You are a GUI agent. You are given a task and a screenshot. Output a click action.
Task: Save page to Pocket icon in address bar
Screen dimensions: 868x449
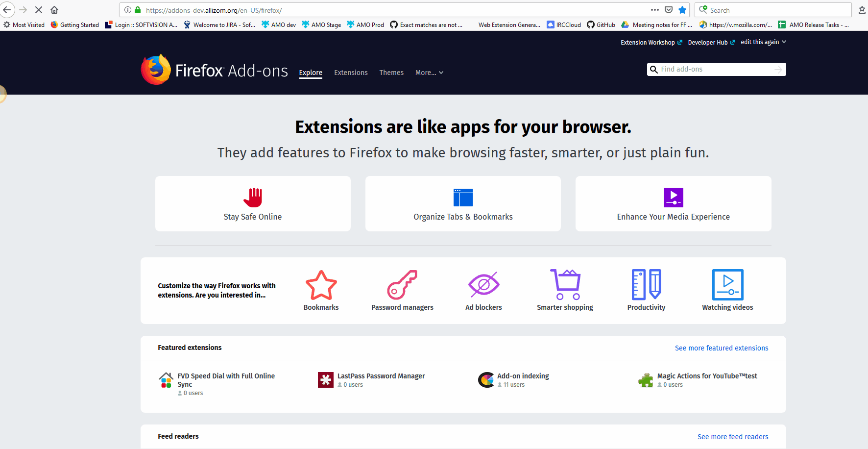point(669,10)
